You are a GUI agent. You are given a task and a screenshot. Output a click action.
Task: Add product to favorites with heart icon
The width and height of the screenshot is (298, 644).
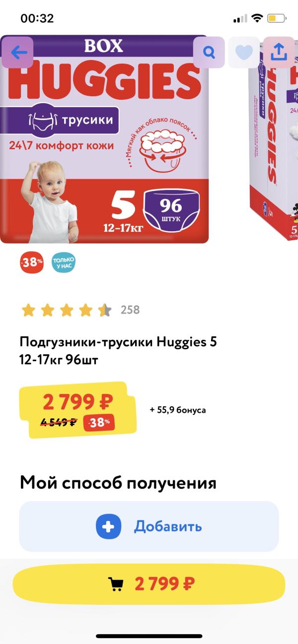pos(244,52)
